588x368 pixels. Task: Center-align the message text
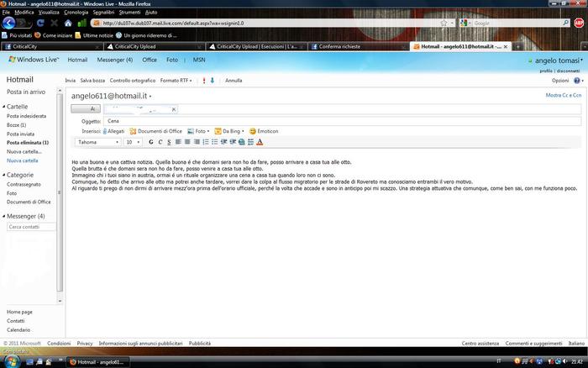(x=187, y=142)
